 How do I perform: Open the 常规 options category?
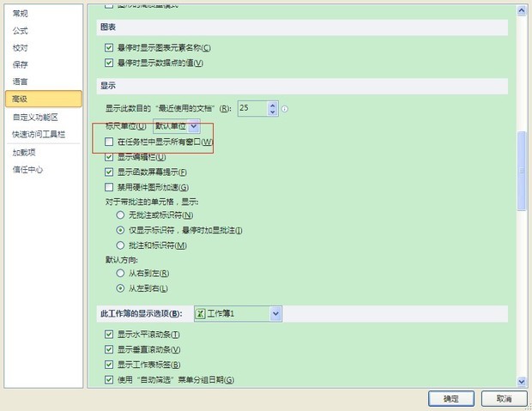pyautogui.click(x=20, y=14)
